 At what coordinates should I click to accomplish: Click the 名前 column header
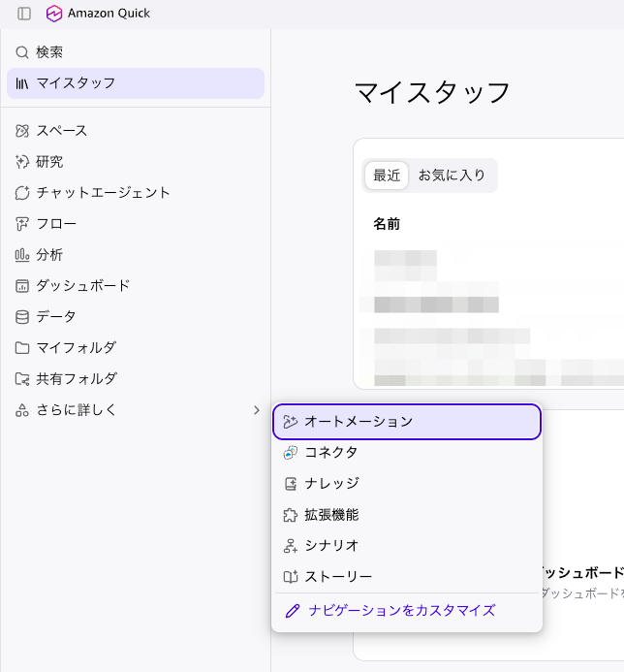point(387,224)
